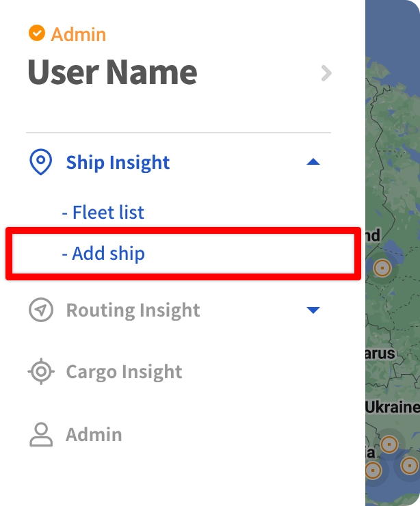This screenshot has height=506, width=420.
Task: Click the Ship Insight location pin icon
Action: [x=41, y=163]
